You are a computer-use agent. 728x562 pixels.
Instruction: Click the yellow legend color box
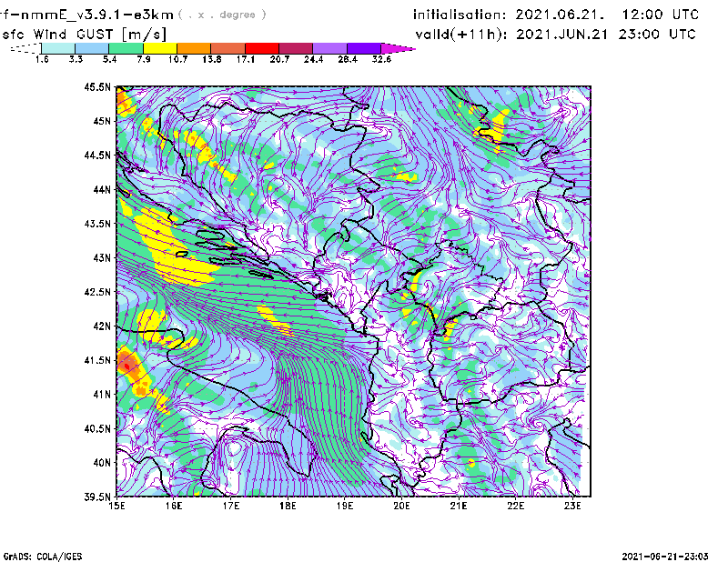160,48
